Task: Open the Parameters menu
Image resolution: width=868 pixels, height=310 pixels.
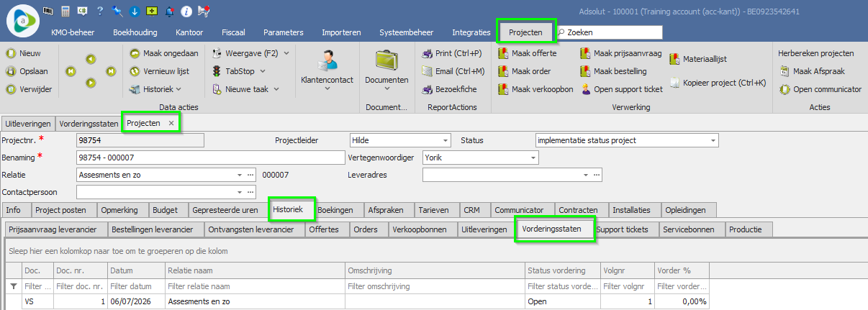Action: pos(283,32)
